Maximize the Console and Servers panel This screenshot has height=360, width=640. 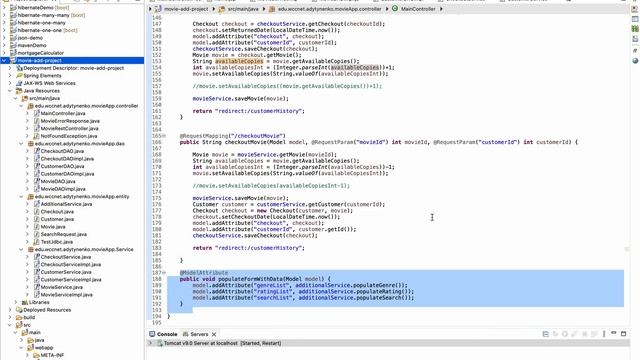coord(623,333)
